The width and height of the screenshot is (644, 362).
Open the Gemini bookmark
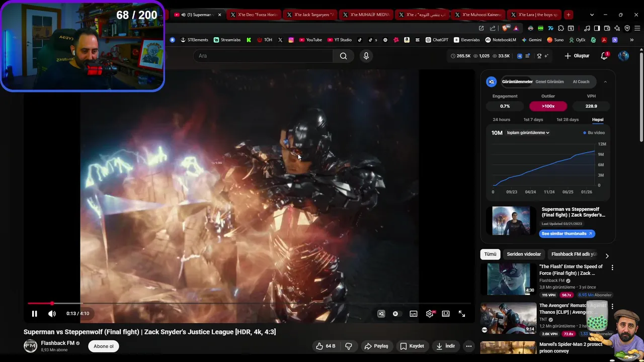coord(531,40)
